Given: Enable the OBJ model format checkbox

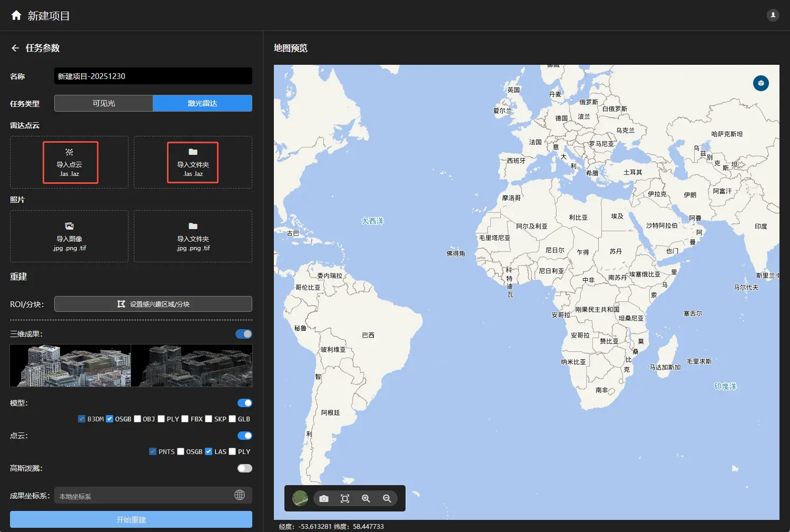Looking at the screenshot, I should coord(137,419).
